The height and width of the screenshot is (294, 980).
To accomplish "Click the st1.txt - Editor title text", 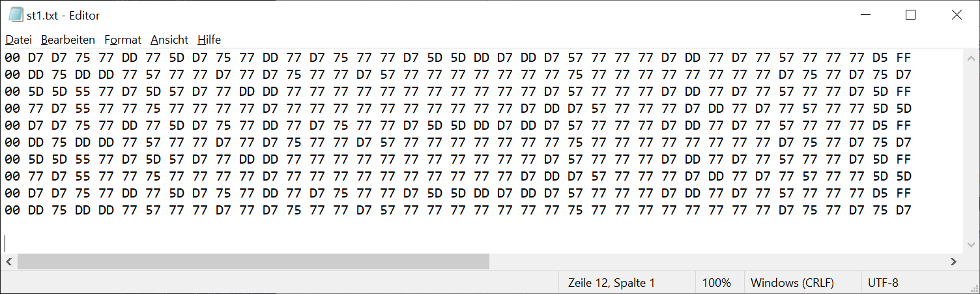I will [64, 15].
